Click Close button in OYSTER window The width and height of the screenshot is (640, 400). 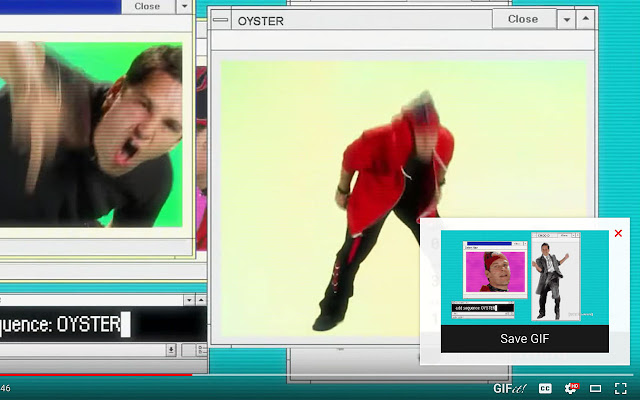pyautogui.click(x=524, y=19)
